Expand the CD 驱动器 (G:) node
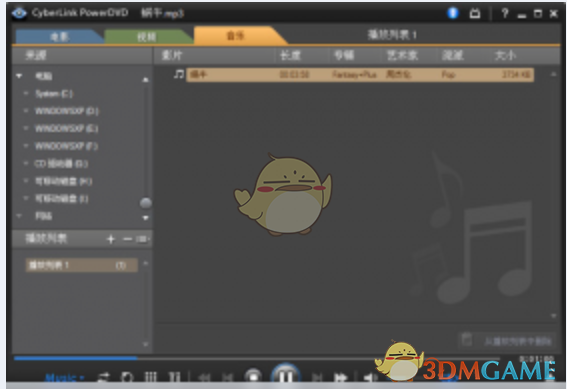Viewport: 567px width, 389px height. click(26, 163)
